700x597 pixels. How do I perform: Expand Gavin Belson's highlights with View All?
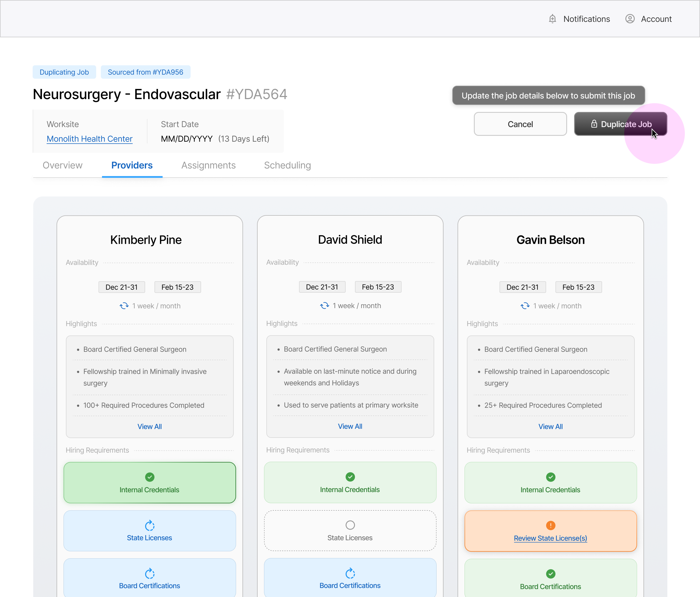[550, 426]
